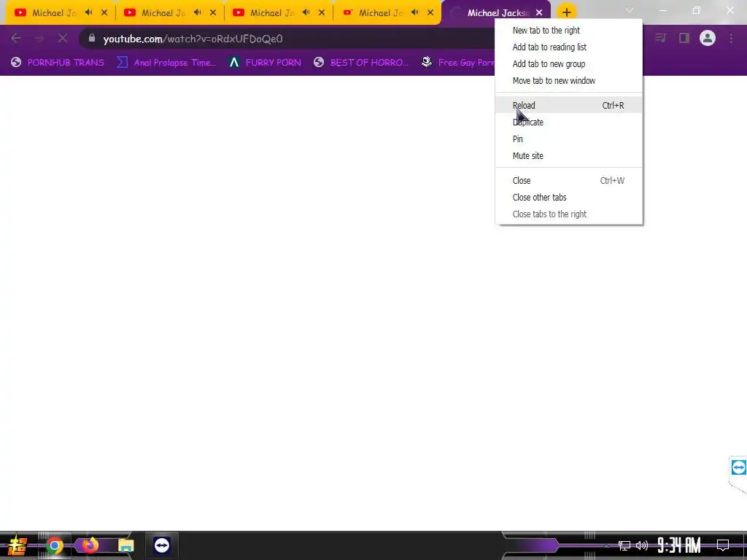This screenshot has height=560, width=747.
Task: Open the tab search dropdown arrow
Action: (630, 10)
